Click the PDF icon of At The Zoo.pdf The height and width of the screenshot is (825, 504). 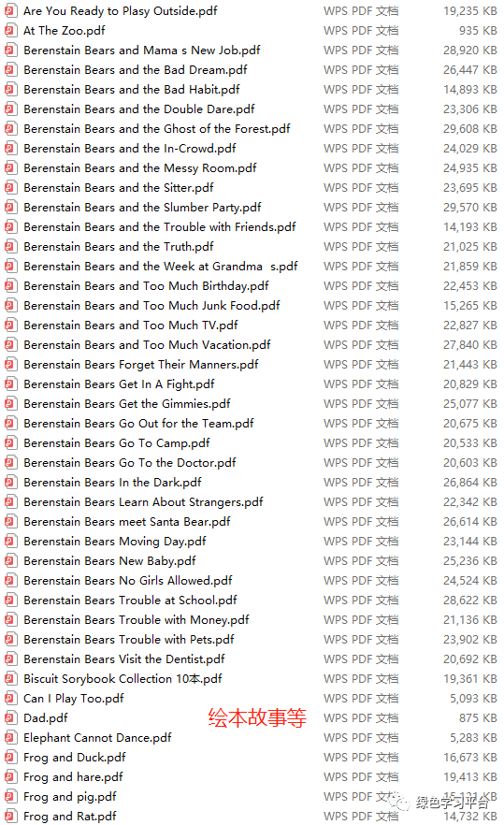[10, 31]
